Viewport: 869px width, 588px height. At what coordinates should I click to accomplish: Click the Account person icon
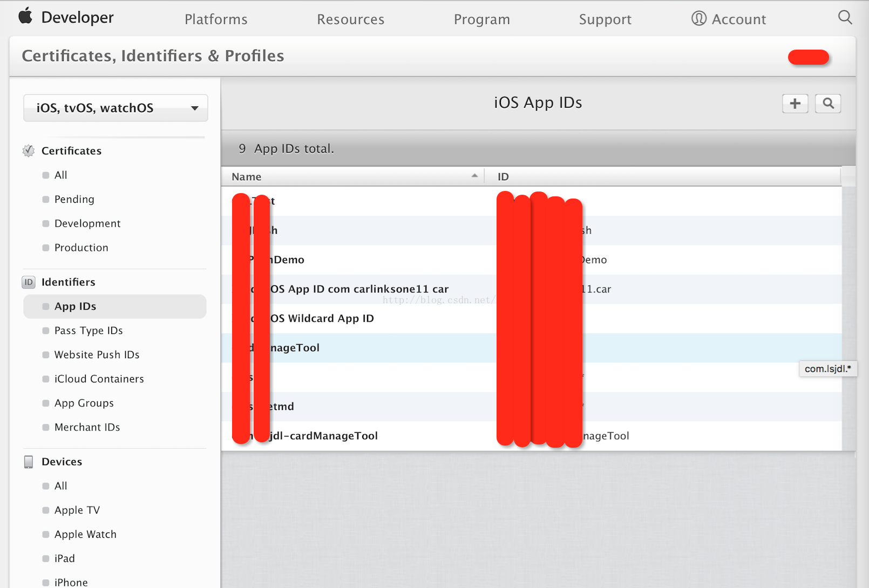point(698,19)
